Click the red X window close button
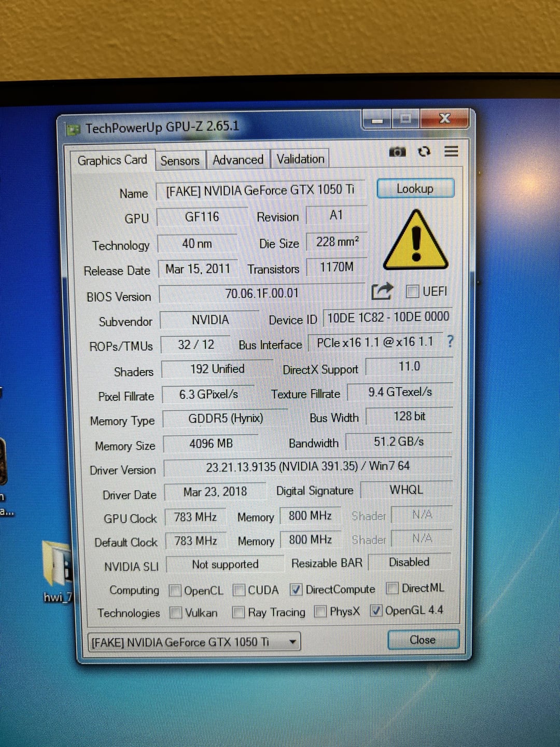The height and width of the screenshot is (747, 560). pyautogui.click(x=444, y=118)
